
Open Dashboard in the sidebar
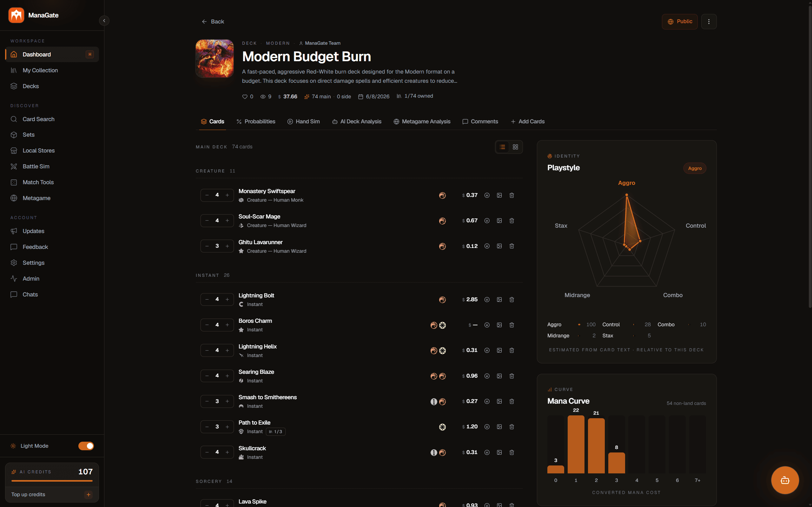(x=52, y=54)
